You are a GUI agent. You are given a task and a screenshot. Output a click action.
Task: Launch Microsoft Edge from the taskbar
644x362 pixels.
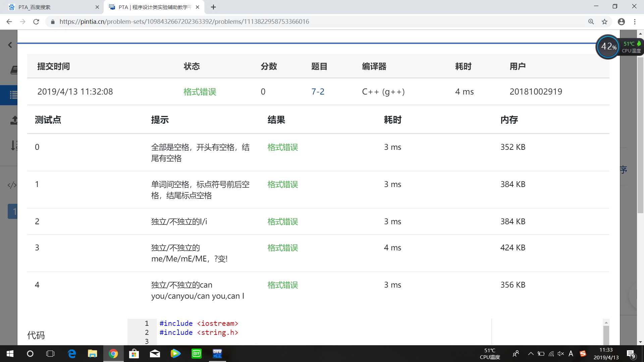coord(72,354)
